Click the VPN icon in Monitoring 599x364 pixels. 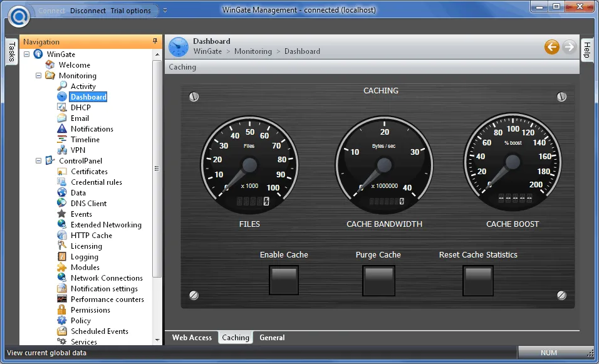[x=62, y=150]
